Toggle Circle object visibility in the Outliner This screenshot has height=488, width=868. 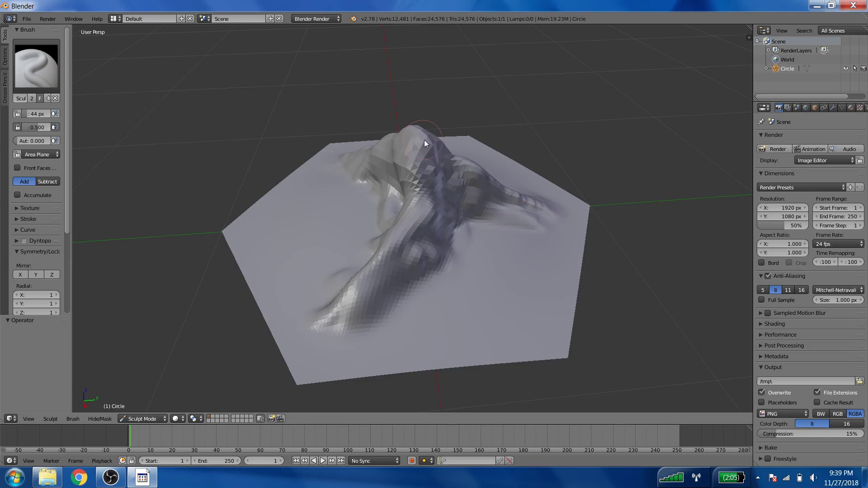(845, 68)
